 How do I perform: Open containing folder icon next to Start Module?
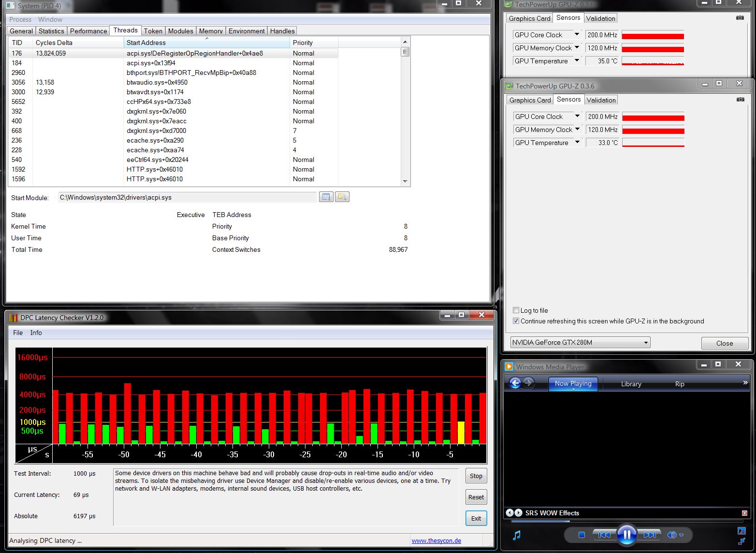(342, 197)
